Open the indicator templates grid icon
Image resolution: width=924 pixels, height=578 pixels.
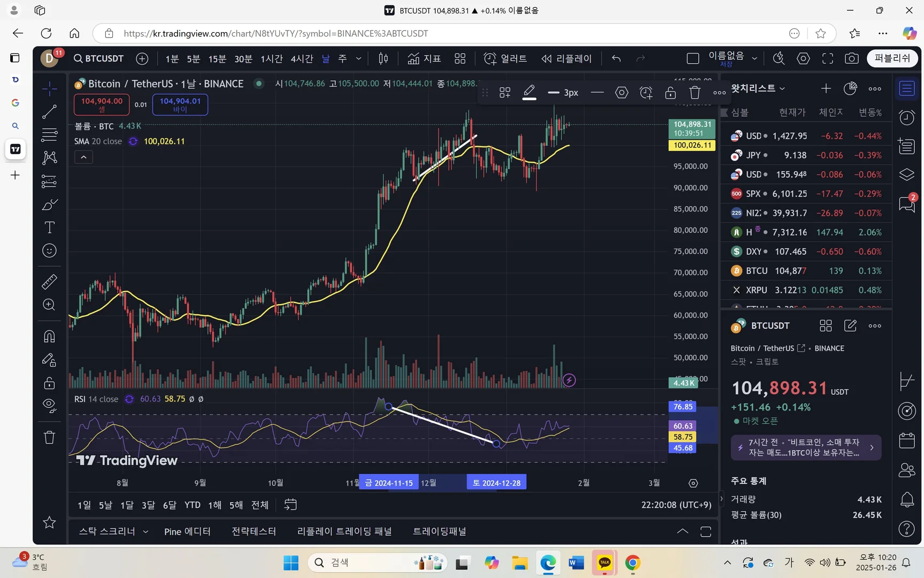(x=460, y=59)
